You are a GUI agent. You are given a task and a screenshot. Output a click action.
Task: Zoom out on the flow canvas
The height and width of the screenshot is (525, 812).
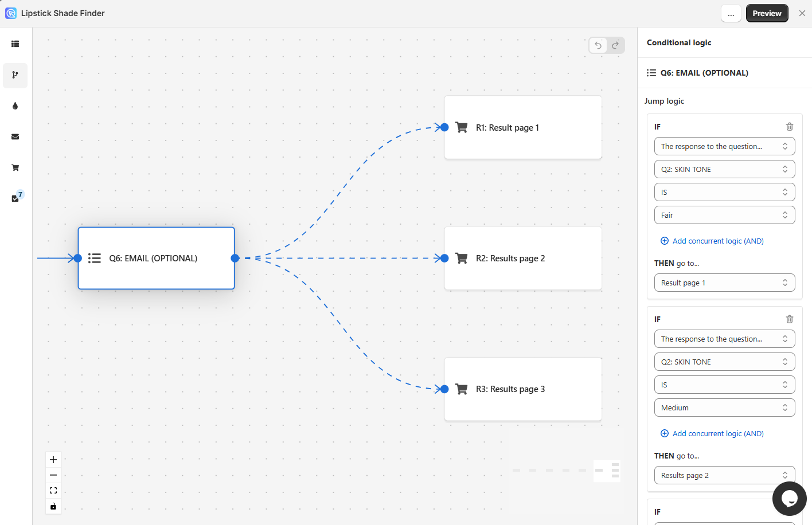point(53,475)
